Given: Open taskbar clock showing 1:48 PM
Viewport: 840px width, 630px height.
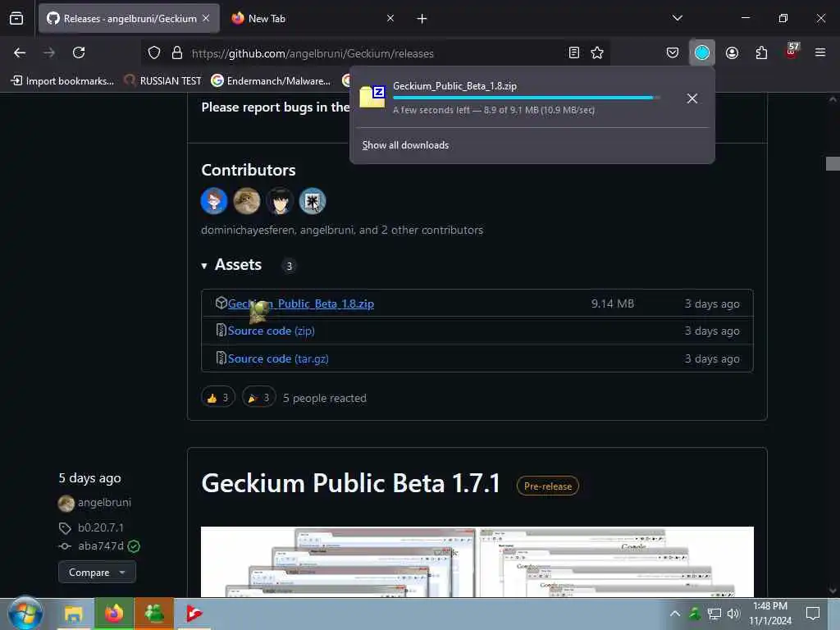Looking at the screenshot, I should coord(769,614).
